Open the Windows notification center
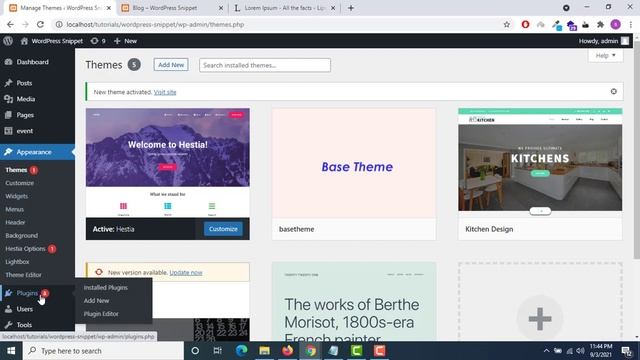Image resolution: width=640 pixels, height=360 pixels. (627, 351)
